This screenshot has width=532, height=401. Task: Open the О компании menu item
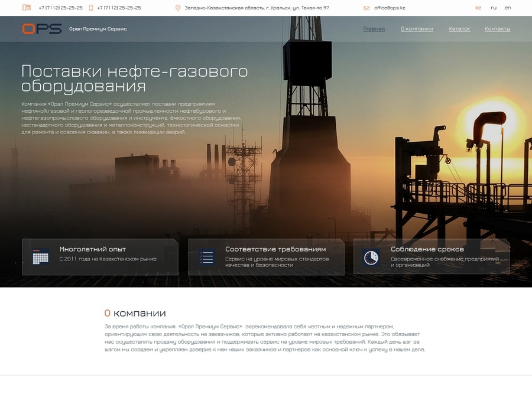pyautogui.click(x=417, y=28)
